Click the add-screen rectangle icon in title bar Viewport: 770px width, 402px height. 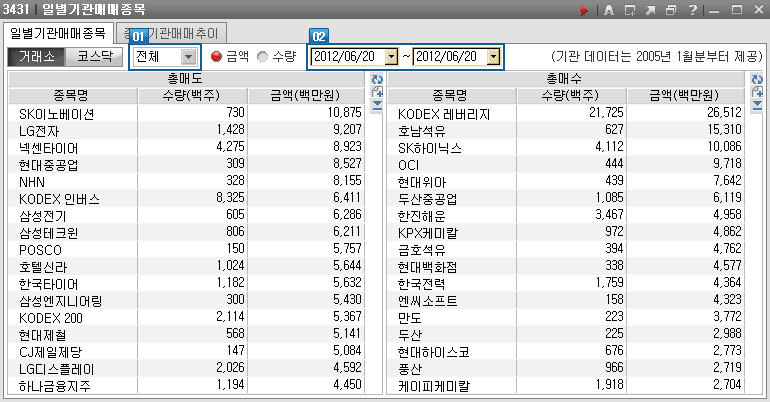[x=630, y=10]
